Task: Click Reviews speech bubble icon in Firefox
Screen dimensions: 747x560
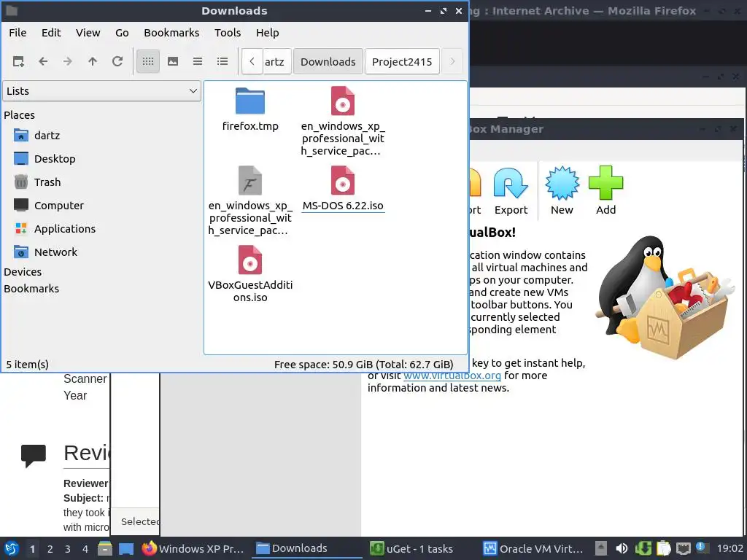Action: point(34,455)
